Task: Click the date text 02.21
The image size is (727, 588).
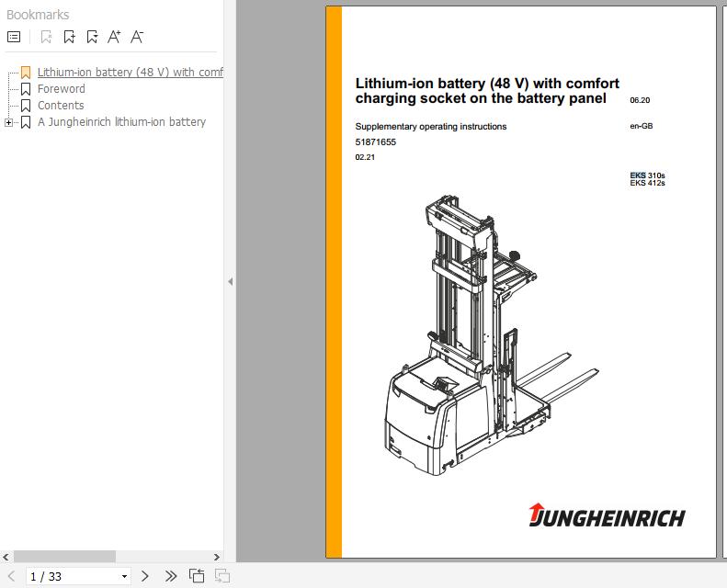Action: click(365, 157)
